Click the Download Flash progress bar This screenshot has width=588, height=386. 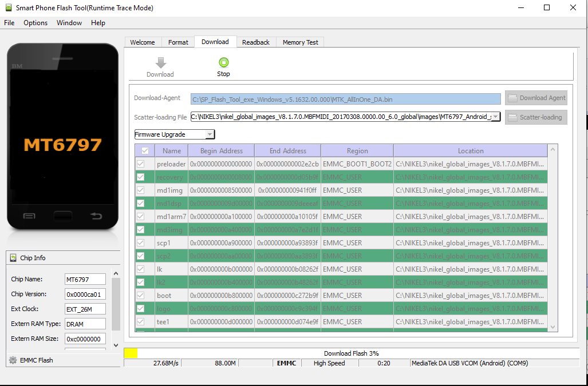point(351,353)
